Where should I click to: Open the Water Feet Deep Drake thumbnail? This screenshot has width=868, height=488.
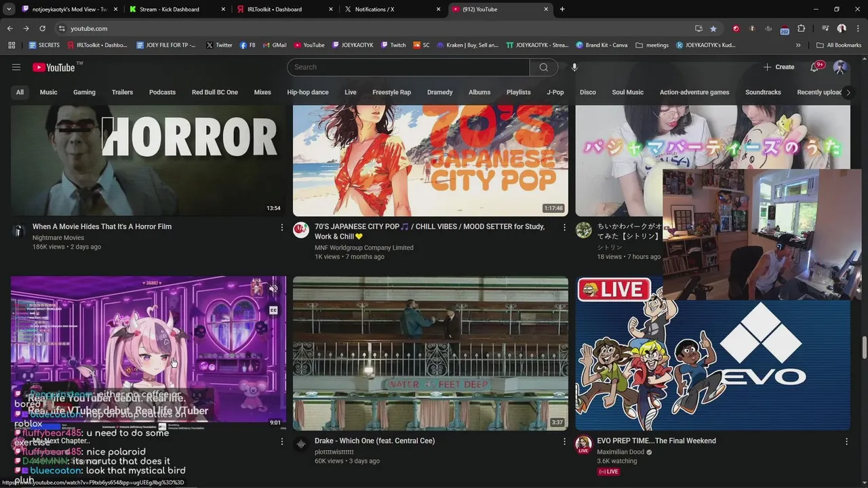tap(431, 353)
